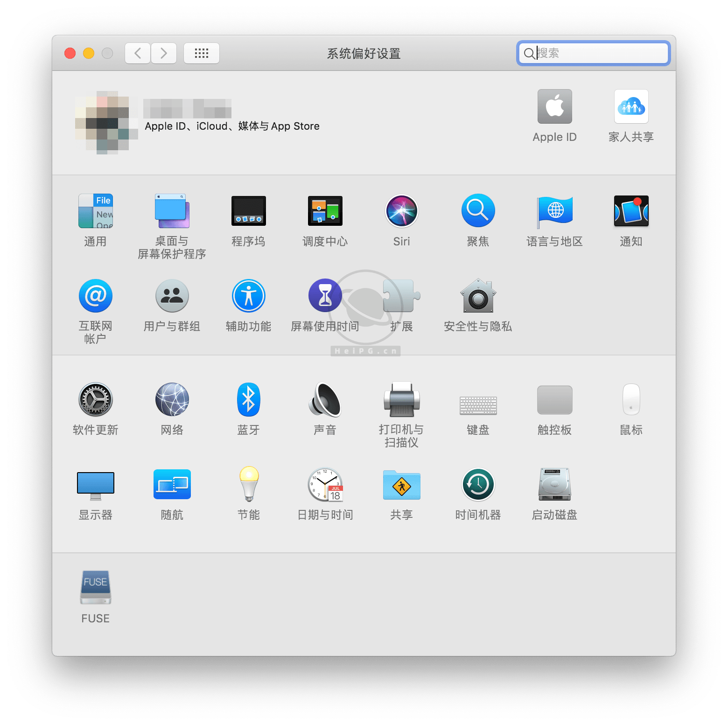The image size is (728, 725).
Task: Open 聚焦 (Spotlight) preferences
Action: point(478,211)
